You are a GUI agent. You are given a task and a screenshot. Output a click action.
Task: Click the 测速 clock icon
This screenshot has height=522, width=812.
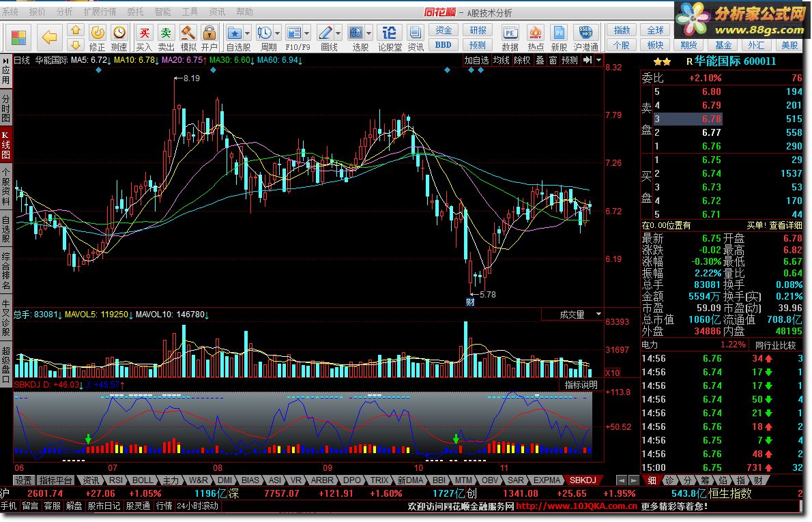coord(119,33)
